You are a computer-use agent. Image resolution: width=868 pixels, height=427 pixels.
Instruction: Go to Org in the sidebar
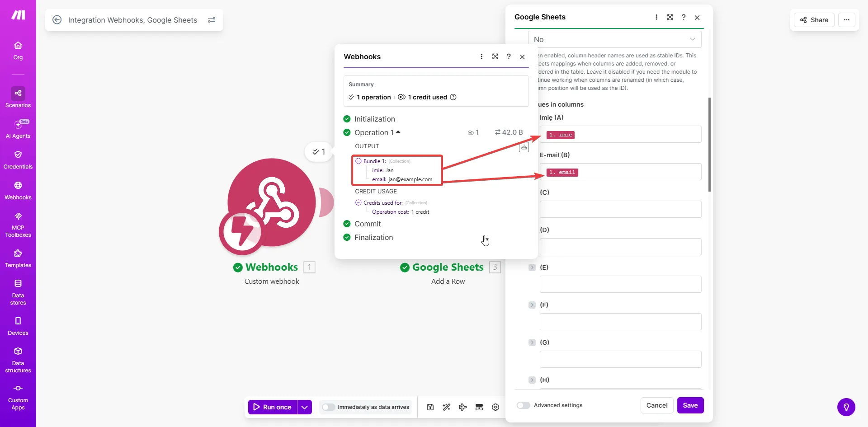(x=18, y=51)
